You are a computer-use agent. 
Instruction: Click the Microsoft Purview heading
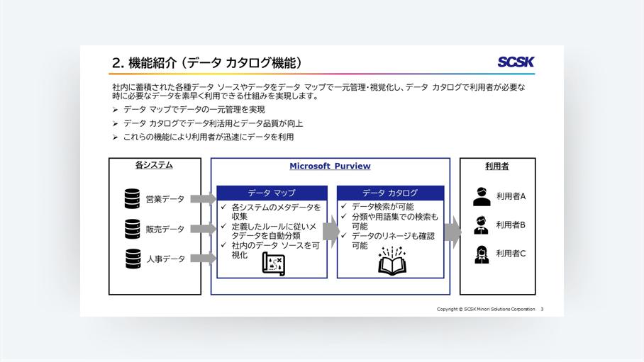tap(330, 166)
